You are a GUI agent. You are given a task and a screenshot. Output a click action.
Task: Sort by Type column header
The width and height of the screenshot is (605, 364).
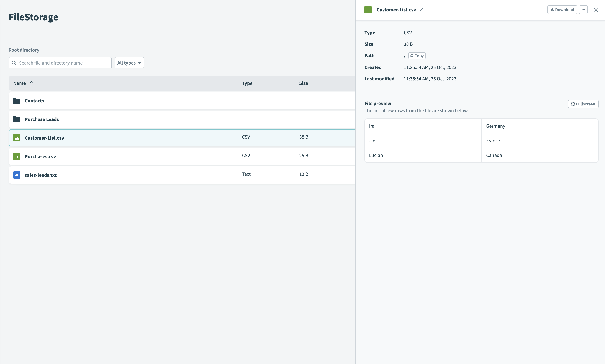[x=247, y=83]
